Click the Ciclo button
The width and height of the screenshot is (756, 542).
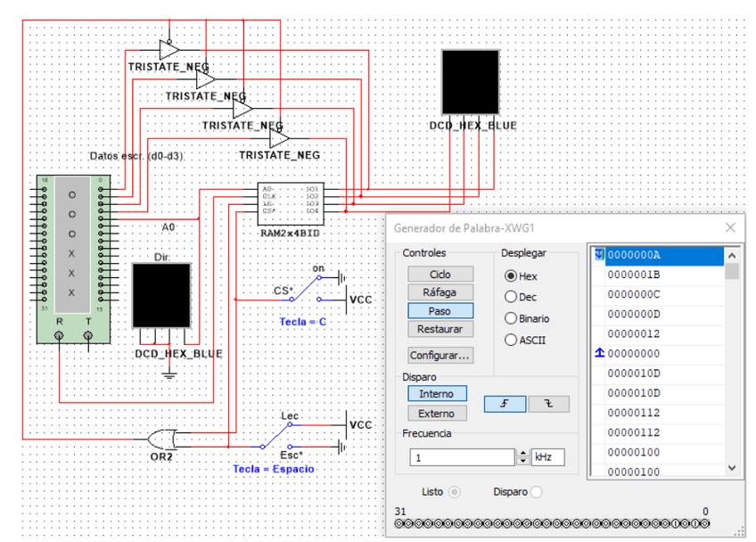point(440,275)
